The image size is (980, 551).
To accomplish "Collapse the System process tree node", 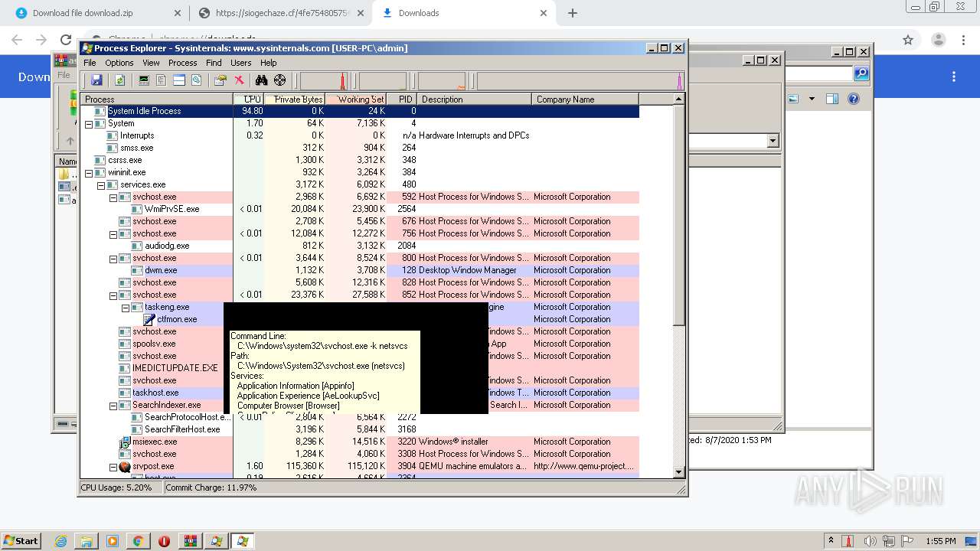I will tap(89, 123).
